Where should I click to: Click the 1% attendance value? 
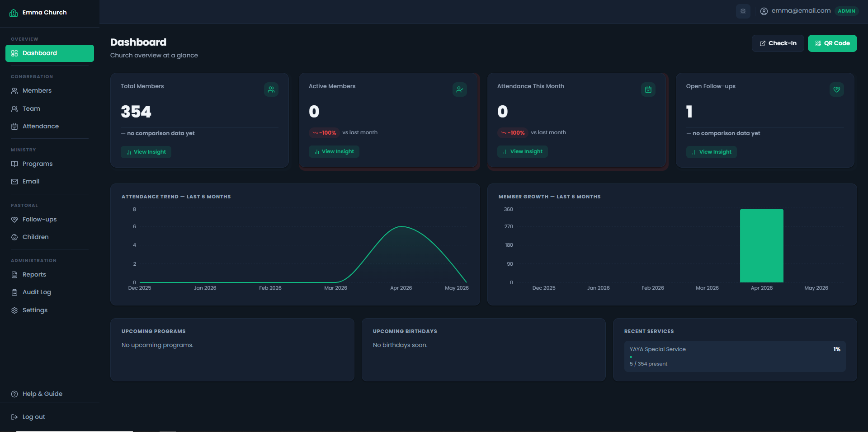(837, 349)
